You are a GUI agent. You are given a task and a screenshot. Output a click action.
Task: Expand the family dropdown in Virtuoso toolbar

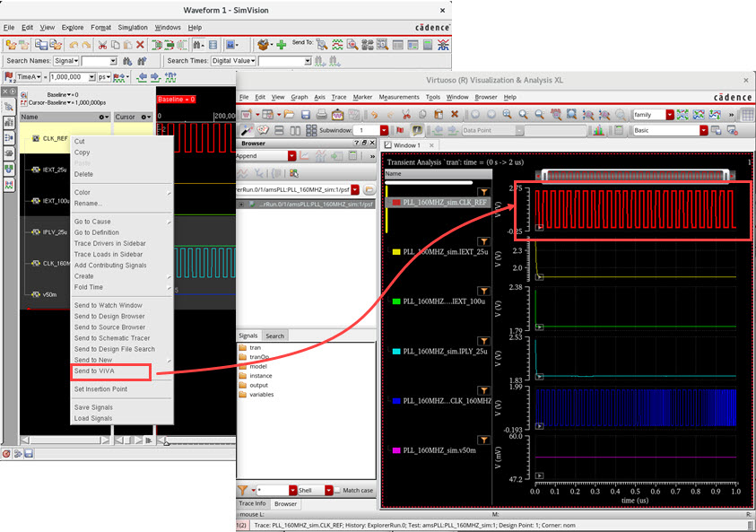pyautogui.click(x=670, y=115)
